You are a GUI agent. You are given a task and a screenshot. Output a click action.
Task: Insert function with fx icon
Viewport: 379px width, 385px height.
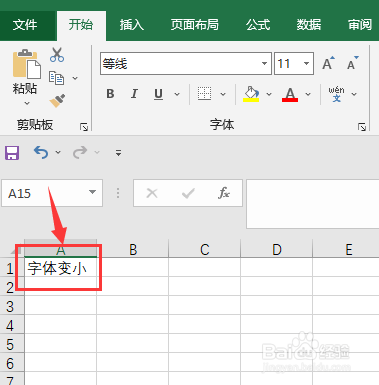click(x=224, y=193)
